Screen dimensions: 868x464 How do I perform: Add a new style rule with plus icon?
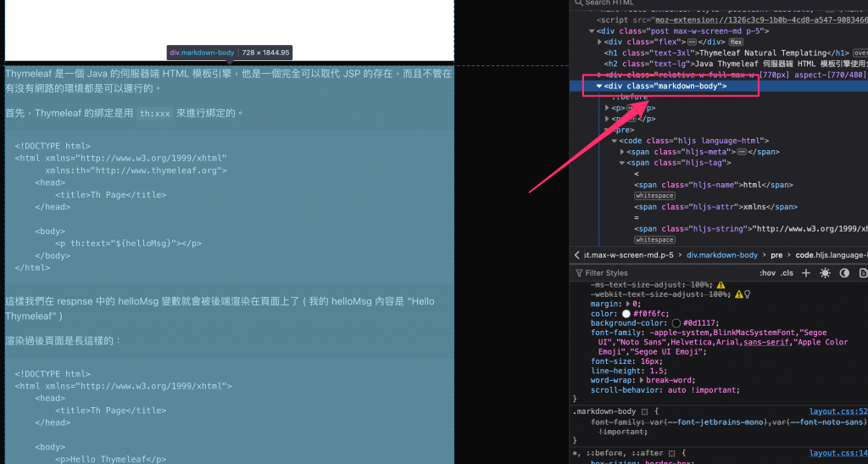[x=806, y=273]
